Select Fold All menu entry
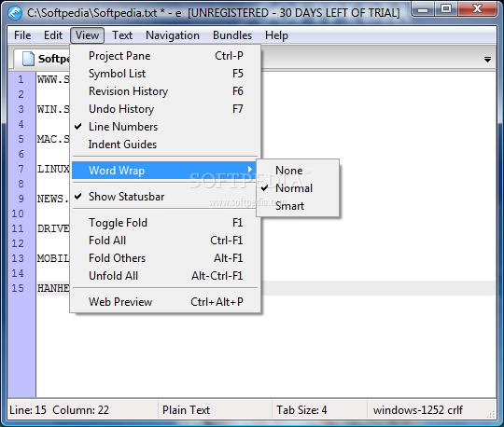The image size is (504, 427). (165, 241)
